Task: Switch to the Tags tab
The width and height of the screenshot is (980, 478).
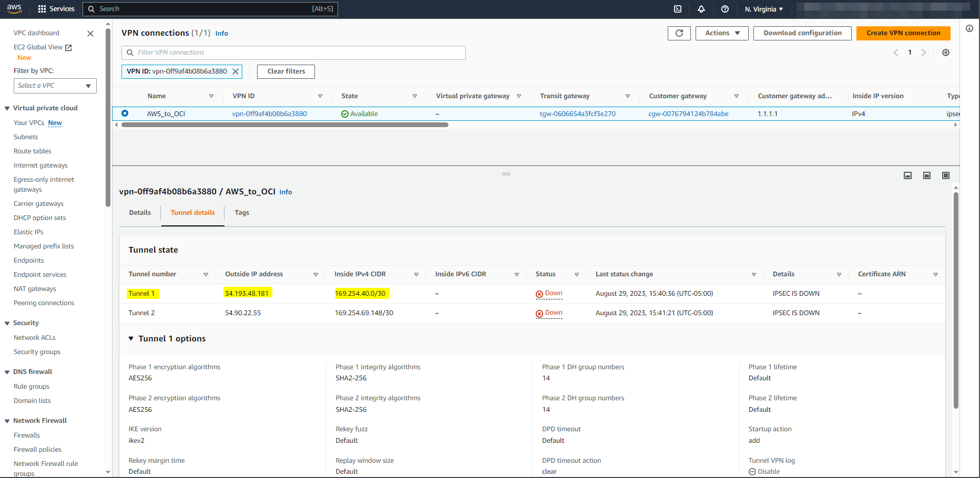Action: click(242, 213)
